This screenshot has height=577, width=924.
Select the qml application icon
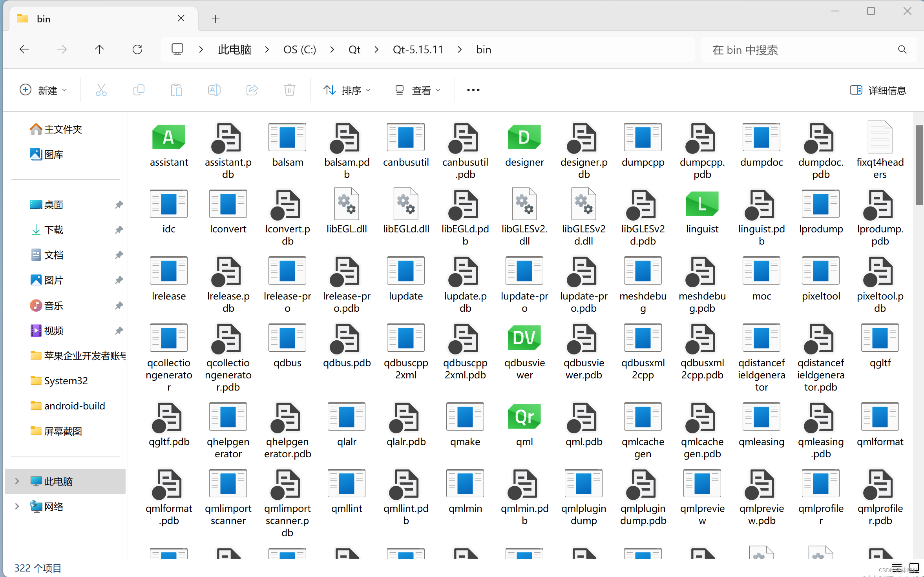(x=524, y=416)
